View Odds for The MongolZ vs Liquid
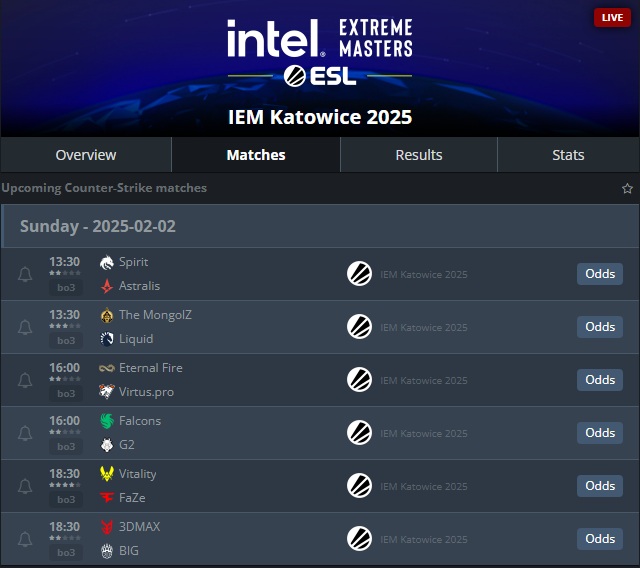Screen dimensions: 640x568 [600, 327]
